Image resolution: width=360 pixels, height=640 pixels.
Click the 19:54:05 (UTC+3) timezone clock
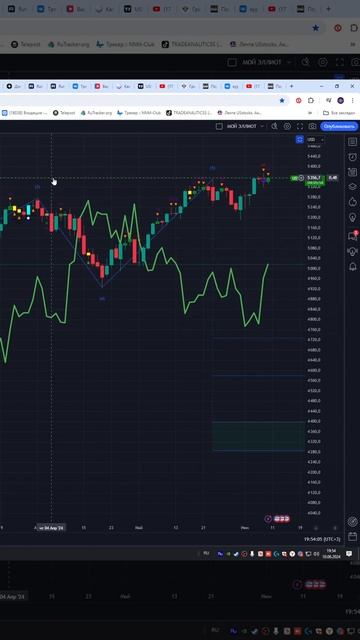322,539
